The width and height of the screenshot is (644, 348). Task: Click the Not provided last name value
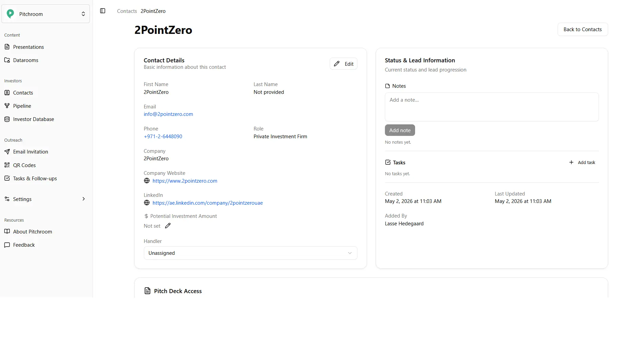(269, 92)
